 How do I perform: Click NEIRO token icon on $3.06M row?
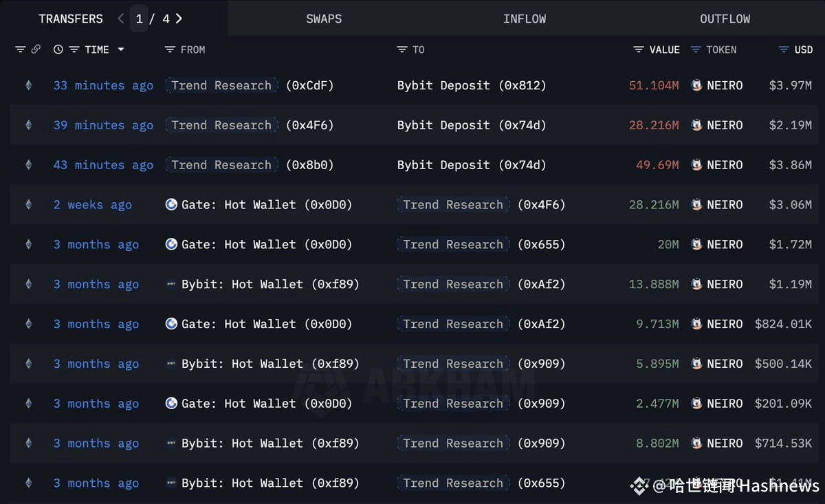point(696,205)
